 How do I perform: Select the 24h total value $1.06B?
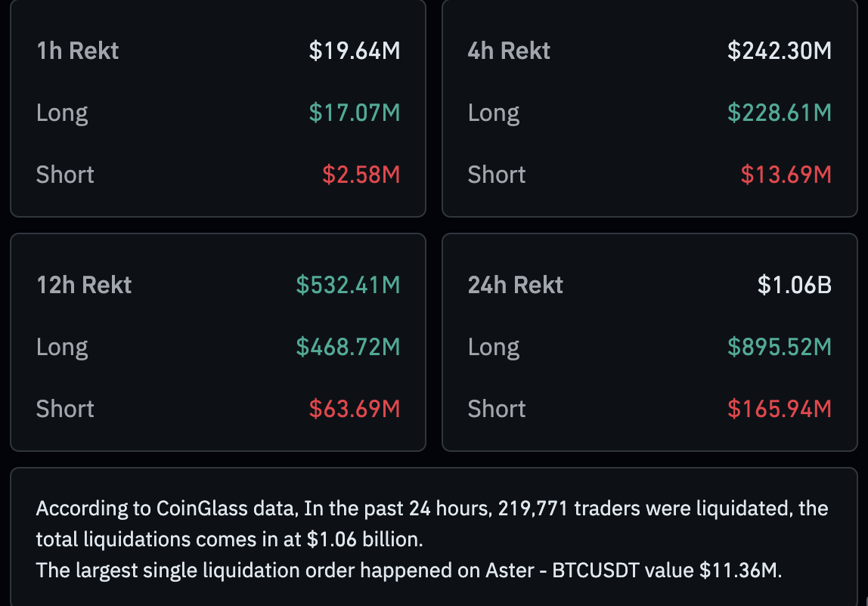coord(794,285)
